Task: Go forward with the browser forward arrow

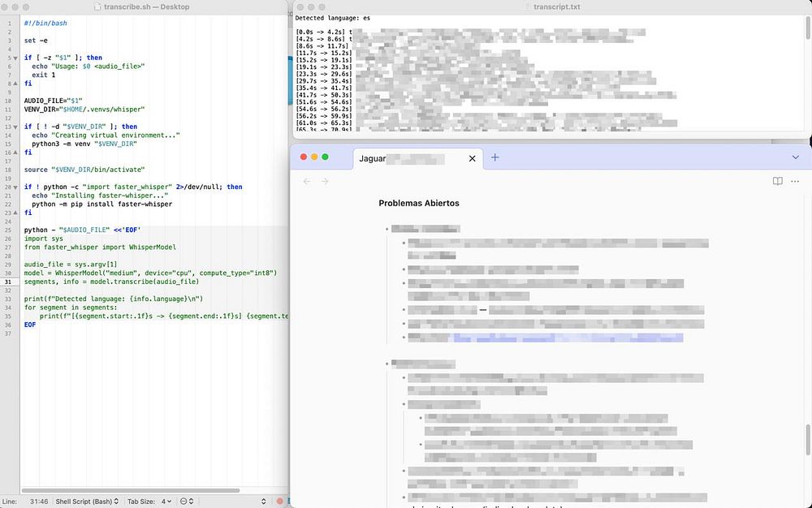Action: click(x=325, y=181)
